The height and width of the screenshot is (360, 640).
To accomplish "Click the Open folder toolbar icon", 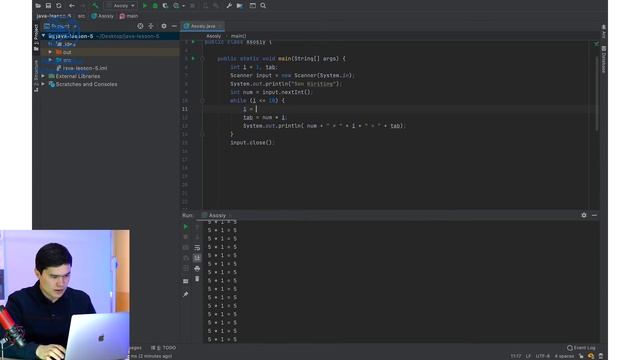I will 38,6.
